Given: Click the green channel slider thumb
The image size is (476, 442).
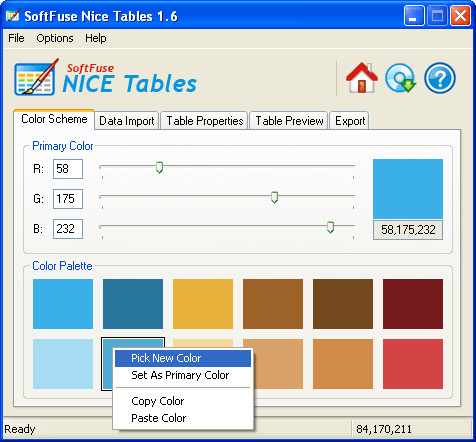Looking at the screenshot, I should tap(274, 197).
